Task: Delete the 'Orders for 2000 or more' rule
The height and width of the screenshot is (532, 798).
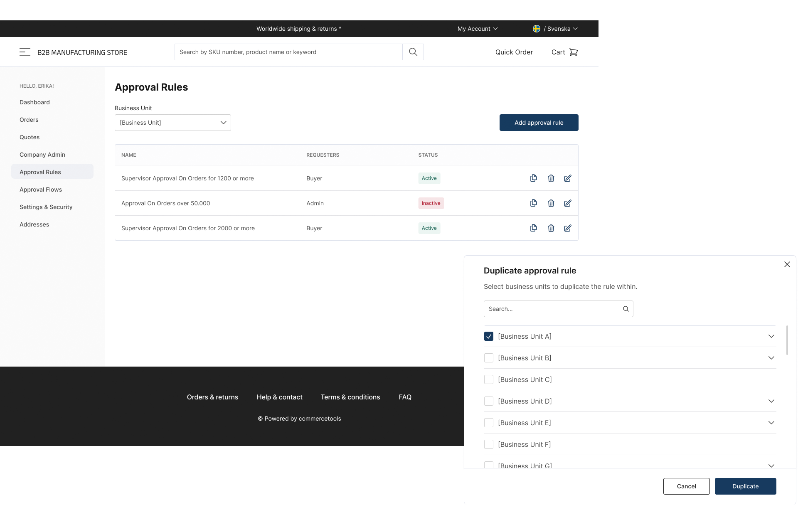Action: [551, 228]
